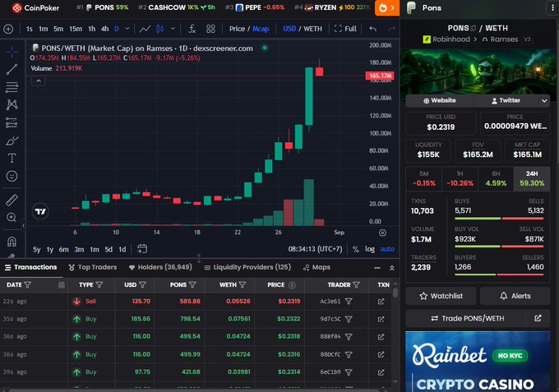Open the Pons panel three-dot menu
The image size is (559, 392).
click(553, 8)
